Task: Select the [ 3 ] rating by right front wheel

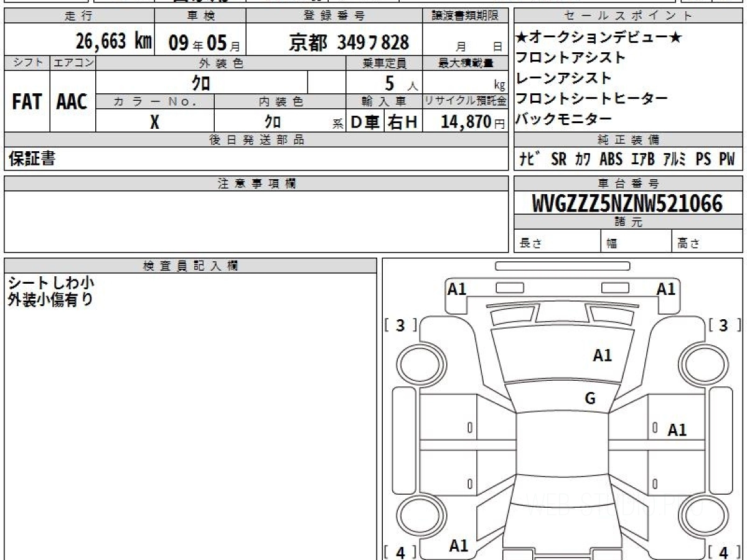Action: tap(725, 325)
